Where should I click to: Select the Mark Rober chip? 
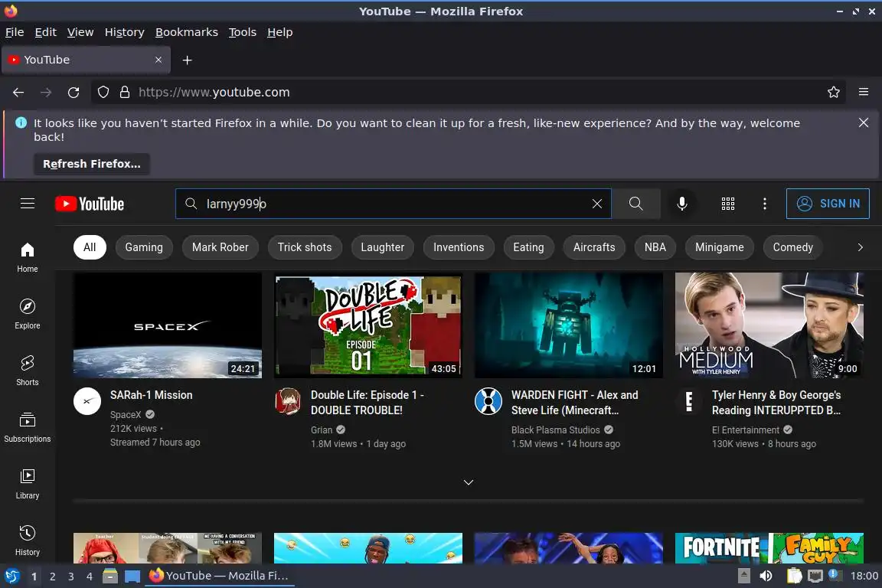[x=220, y=247]
